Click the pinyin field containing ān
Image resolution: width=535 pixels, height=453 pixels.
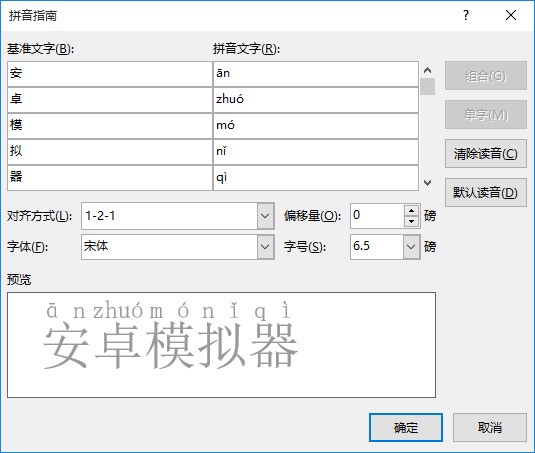[x=316, y=74]
